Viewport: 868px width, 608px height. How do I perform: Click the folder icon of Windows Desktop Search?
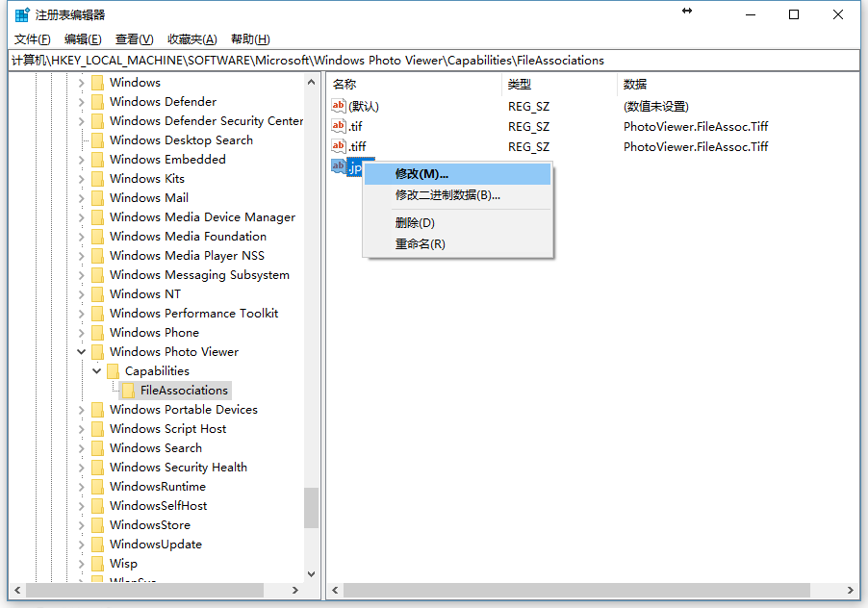coord(97,140)
